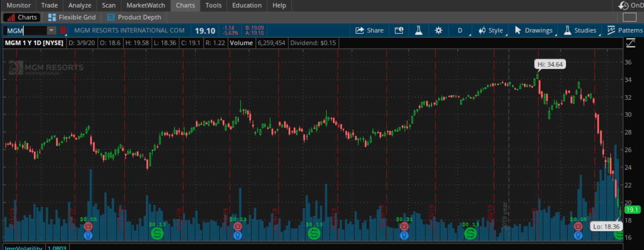Click the bid/ask B: 19.09 quote
Viewport: 644px width, 250px height.
(254, 27)
